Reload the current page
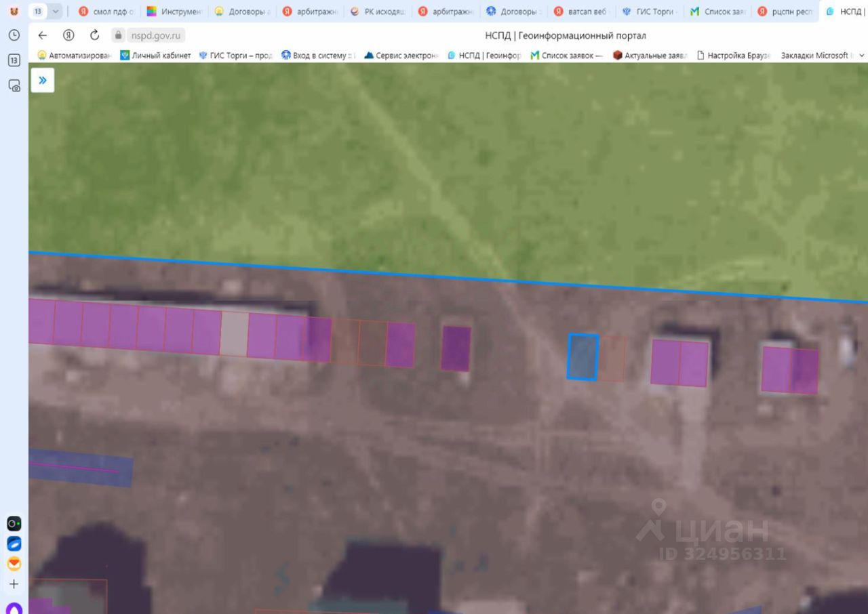The image size is (868, 614). point(94,36)
